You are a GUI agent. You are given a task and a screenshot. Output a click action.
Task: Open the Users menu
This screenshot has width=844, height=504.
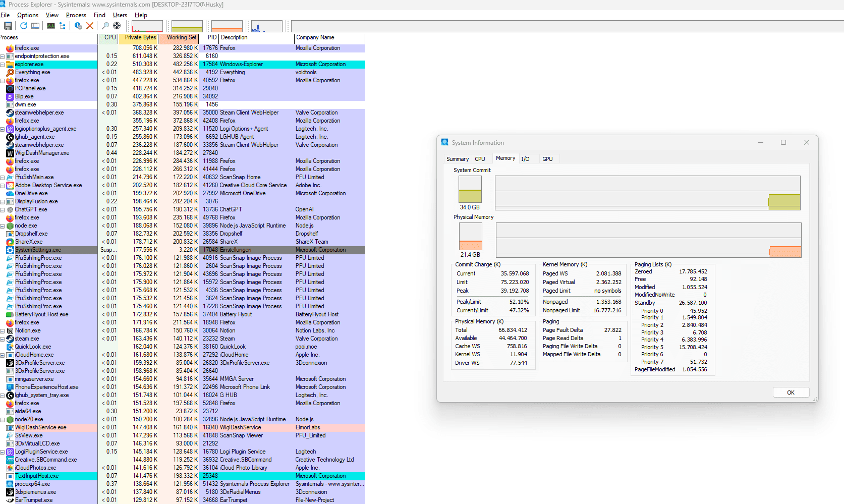120,15
